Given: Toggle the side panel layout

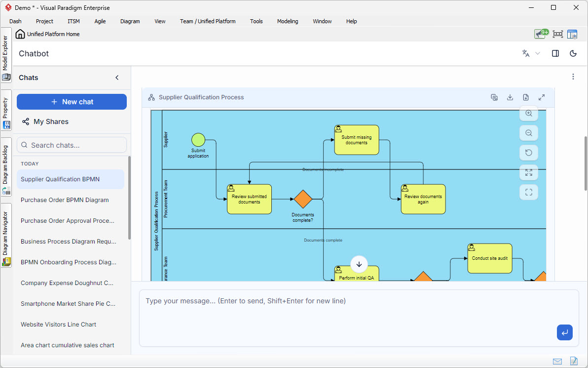Looking at the screenshot, I should coord(555,53).
